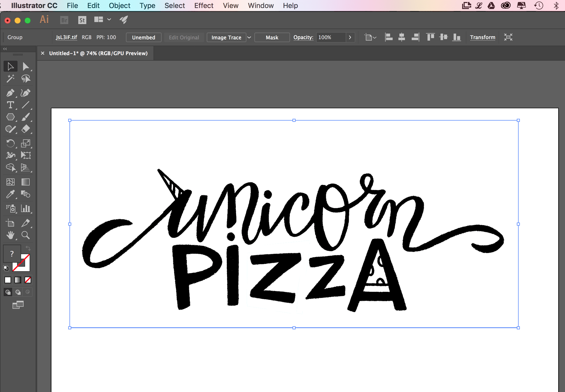Choose the Eyedropper tool
This screenshot has height=392, width=565.
coord(10,194)
